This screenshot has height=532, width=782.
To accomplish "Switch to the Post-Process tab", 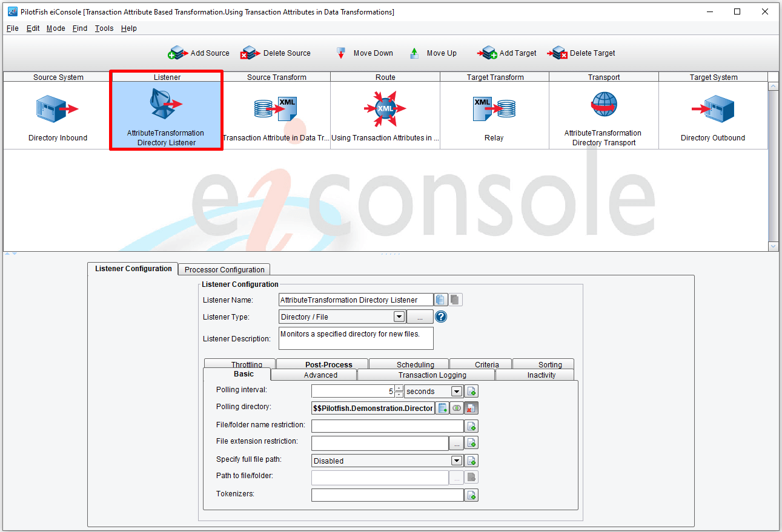I will tap(322, 364).
